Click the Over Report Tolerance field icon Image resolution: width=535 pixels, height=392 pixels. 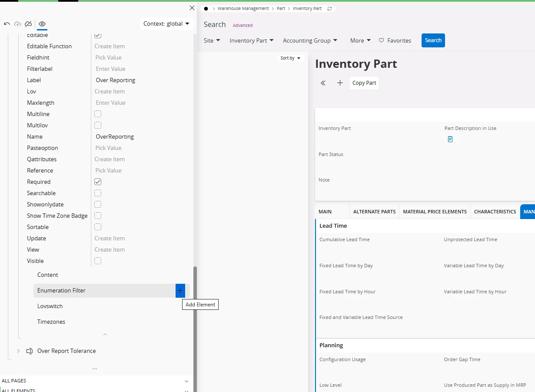30,351
